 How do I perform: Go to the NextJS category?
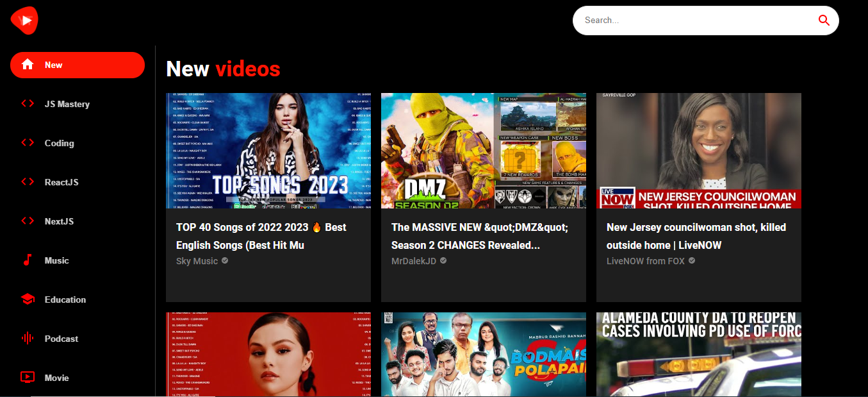tap(59, 221)
